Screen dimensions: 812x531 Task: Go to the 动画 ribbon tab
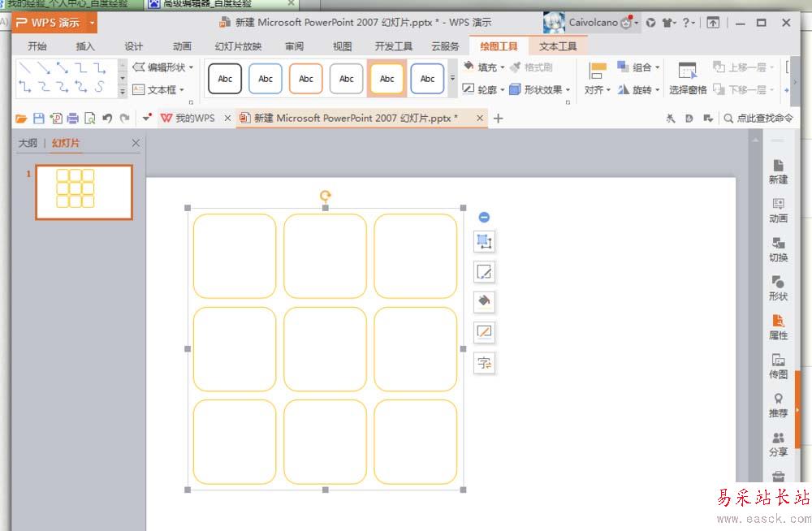[x=182, y=46]
